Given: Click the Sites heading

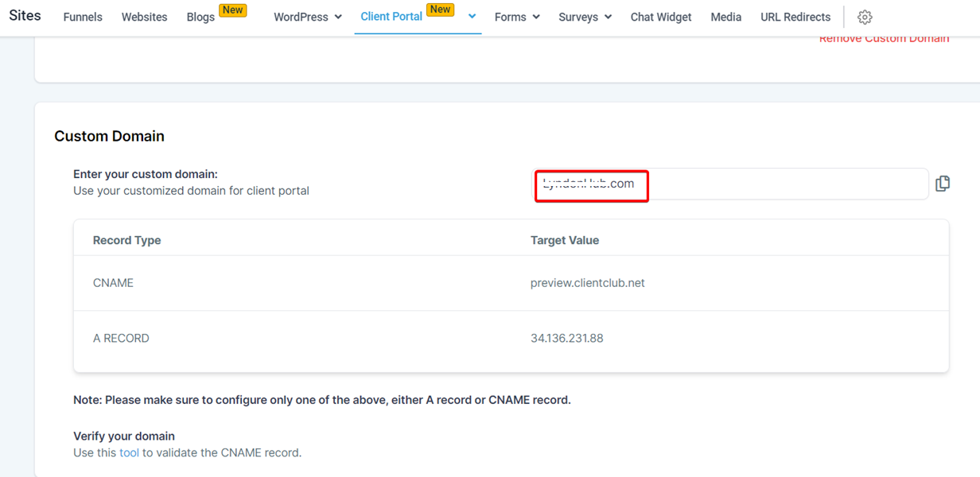Looking at the screenshot, I should 25,15.
